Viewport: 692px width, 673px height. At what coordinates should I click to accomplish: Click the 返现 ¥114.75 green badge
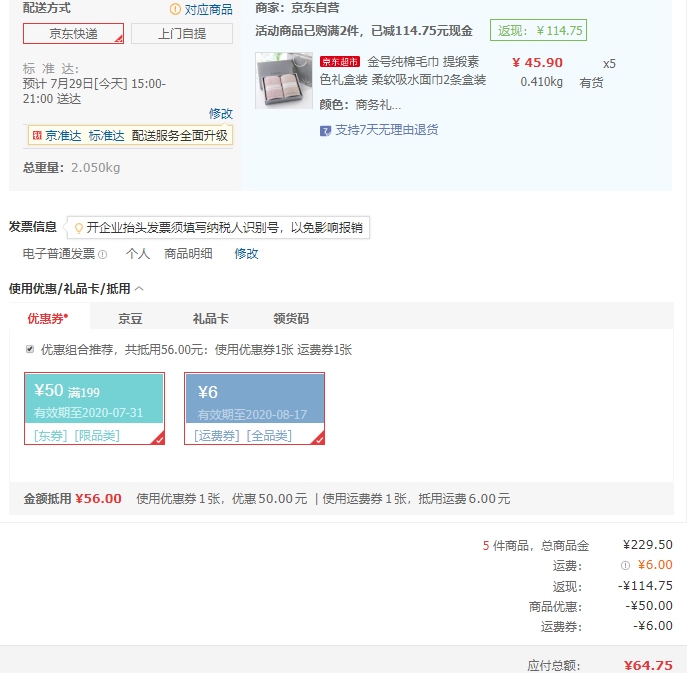[538, 30]
